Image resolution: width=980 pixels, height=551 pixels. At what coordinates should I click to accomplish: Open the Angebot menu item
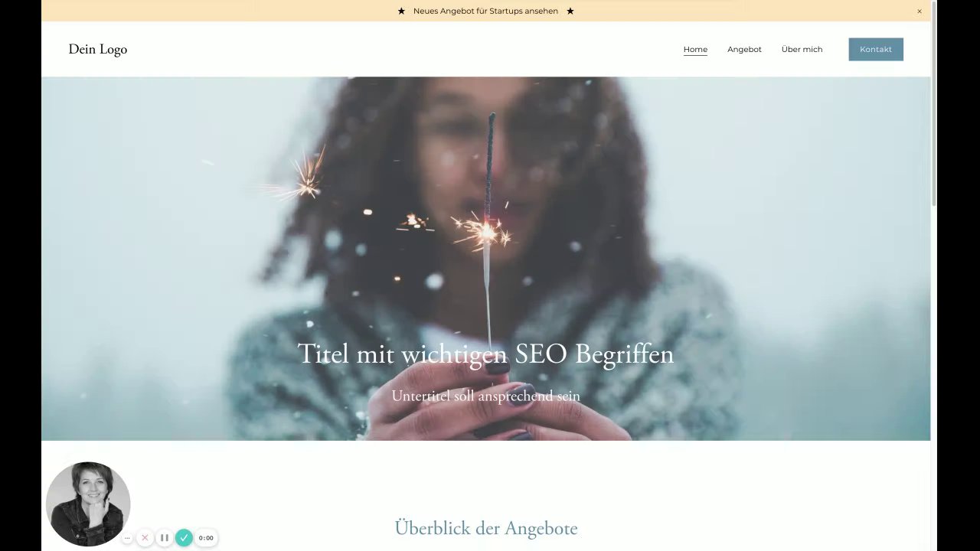point(744,49)
